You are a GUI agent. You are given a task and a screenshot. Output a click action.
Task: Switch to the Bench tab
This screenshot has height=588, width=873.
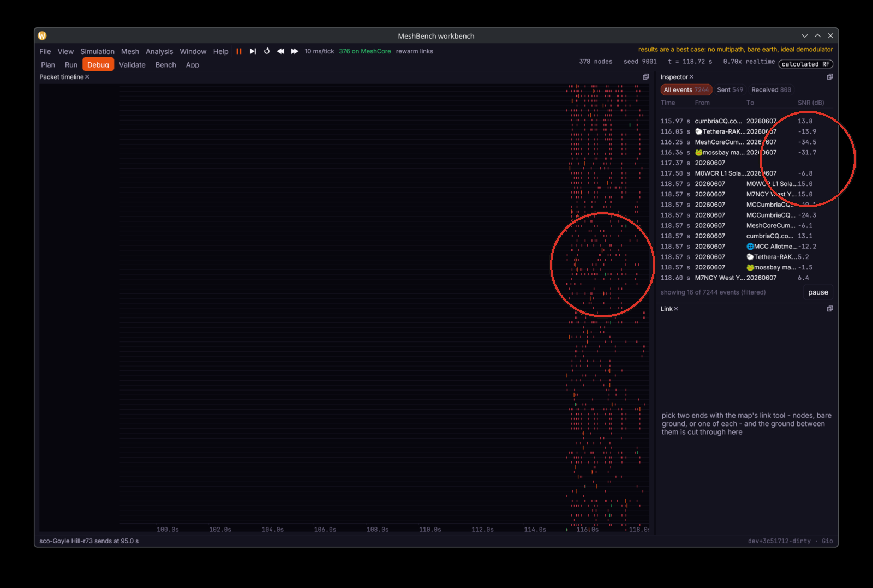tap(166, 65)
